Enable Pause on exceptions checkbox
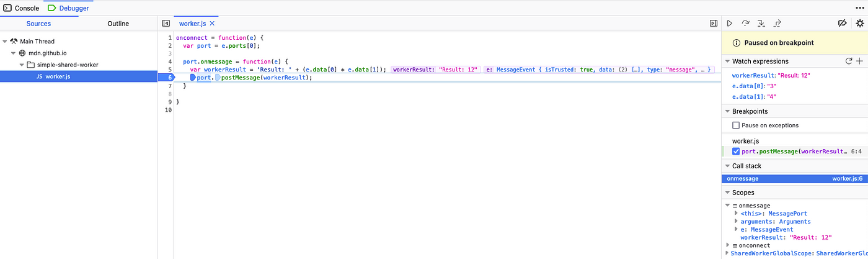868x259 pixels. (736, 125)
